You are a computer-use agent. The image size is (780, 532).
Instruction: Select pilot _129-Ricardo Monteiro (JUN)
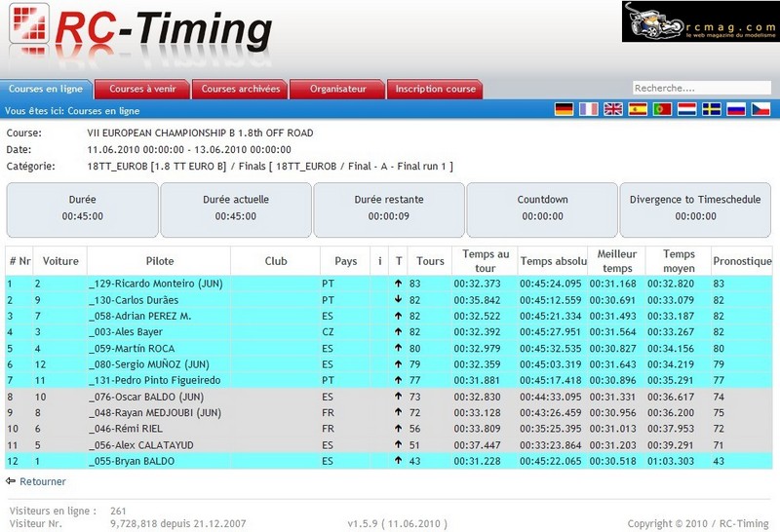point(156,284)
